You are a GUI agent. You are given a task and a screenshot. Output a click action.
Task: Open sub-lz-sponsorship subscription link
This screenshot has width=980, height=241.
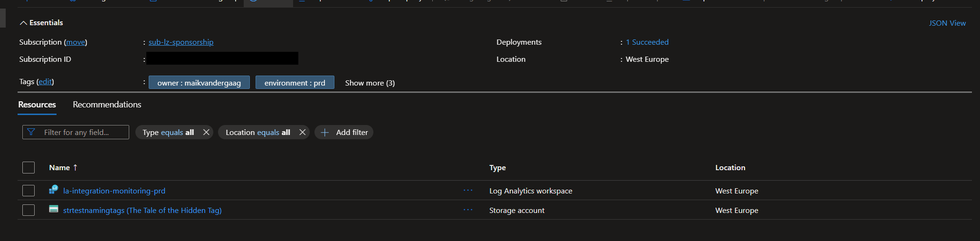coord(181,42)
